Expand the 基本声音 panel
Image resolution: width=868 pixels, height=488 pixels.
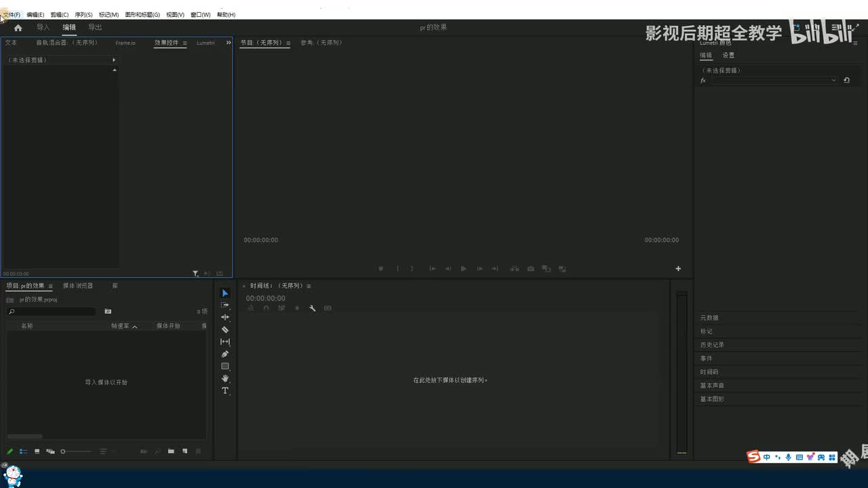tap(712, 386)
